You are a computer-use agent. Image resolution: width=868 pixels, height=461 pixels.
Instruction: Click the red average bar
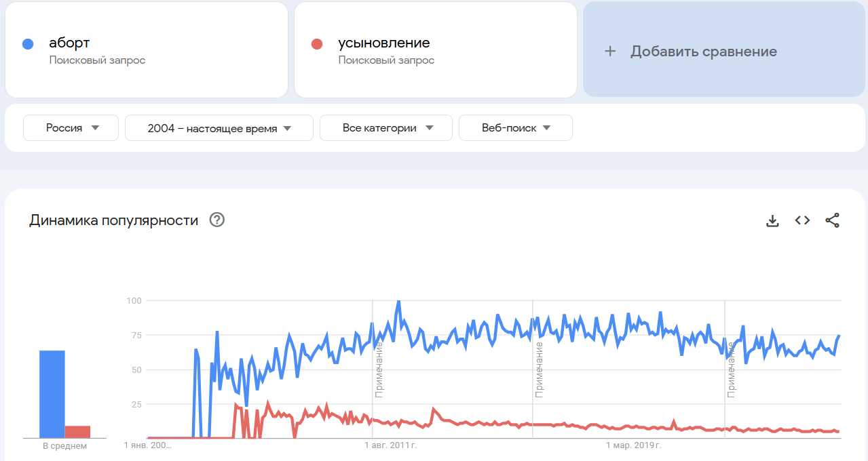coord(77,432)
